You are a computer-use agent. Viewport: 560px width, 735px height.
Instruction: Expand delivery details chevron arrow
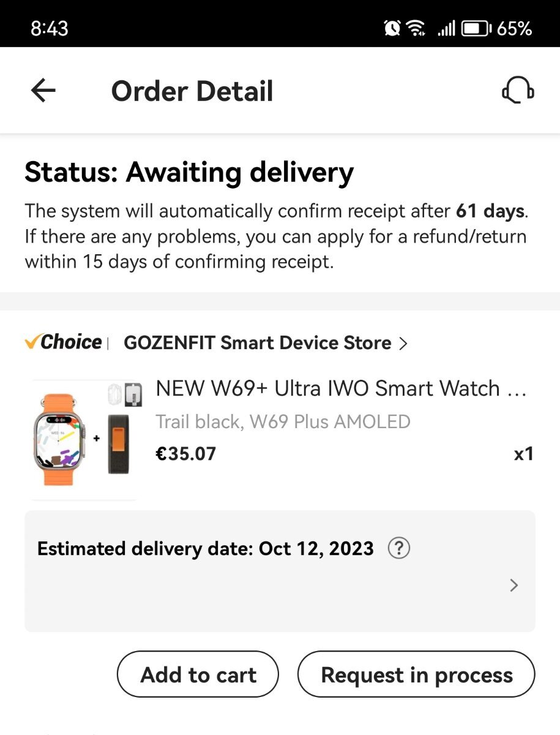513,585
